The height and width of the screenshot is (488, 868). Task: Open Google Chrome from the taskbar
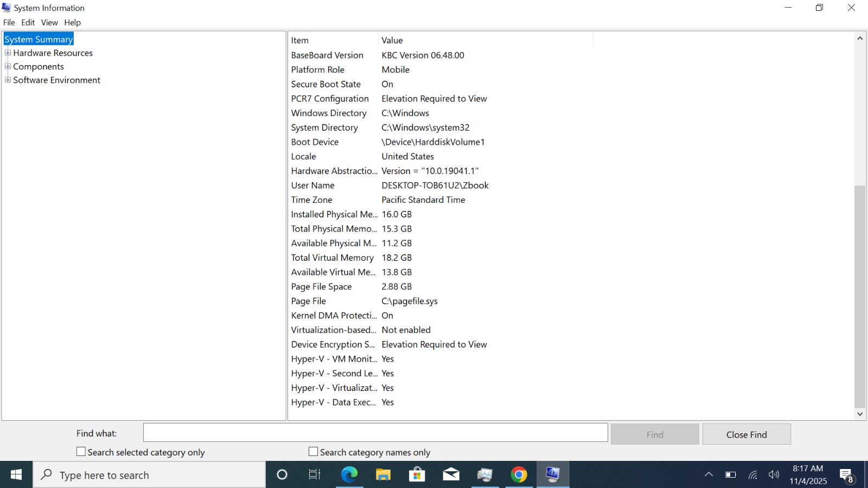pyautogui.click(x=519, y=475)
